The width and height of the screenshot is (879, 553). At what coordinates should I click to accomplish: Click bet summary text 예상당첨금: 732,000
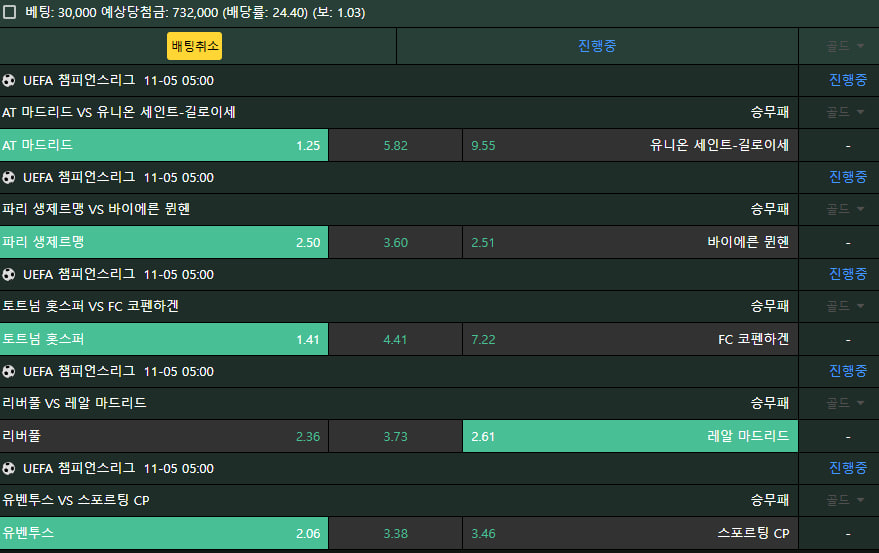[x=159, y=12]
